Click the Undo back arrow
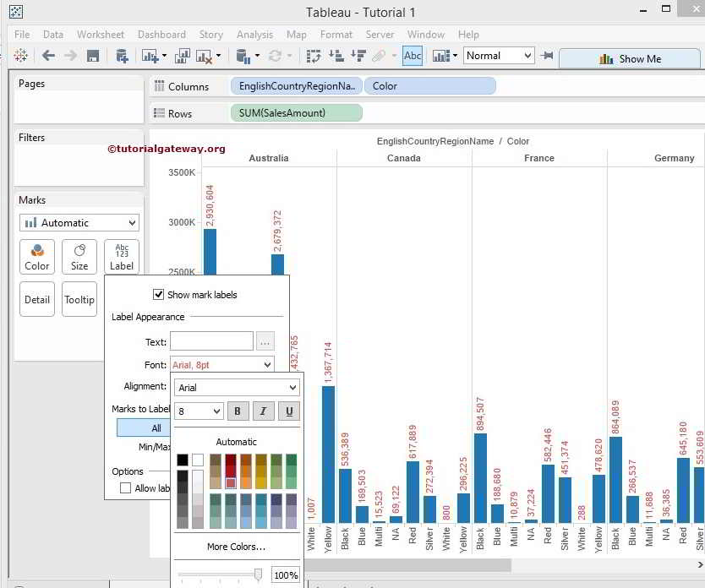The height and width of the screenshot is (588, 705). tap(48, 56)
